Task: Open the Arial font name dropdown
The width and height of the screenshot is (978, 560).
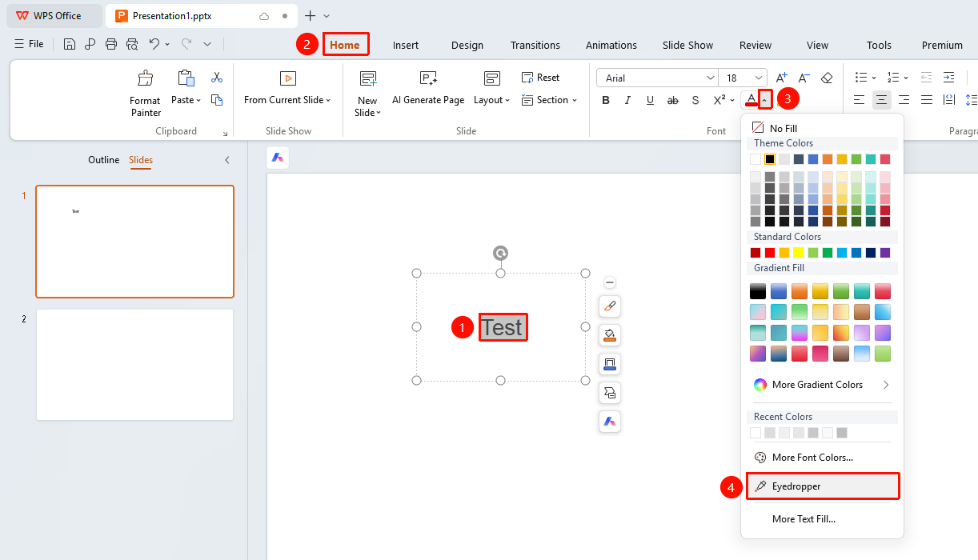Action: pyautogui.click(x=711, y=78)
